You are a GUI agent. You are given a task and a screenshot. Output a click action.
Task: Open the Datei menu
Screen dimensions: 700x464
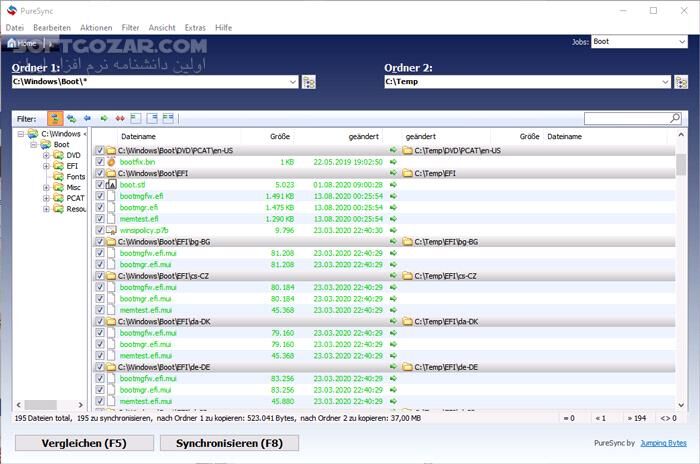pos(15,28)
